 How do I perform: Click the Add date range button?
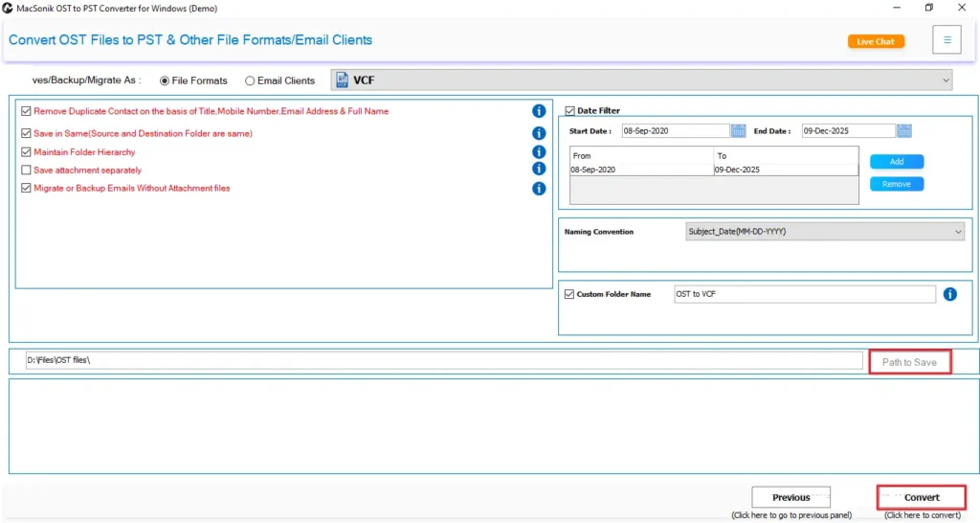(x=897, y=162)
